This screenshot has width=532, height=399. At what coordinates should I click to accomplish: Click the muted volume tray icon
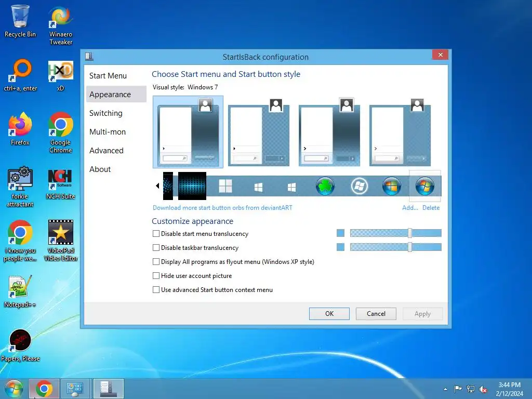pyautogui.click(x=483, y=389)
